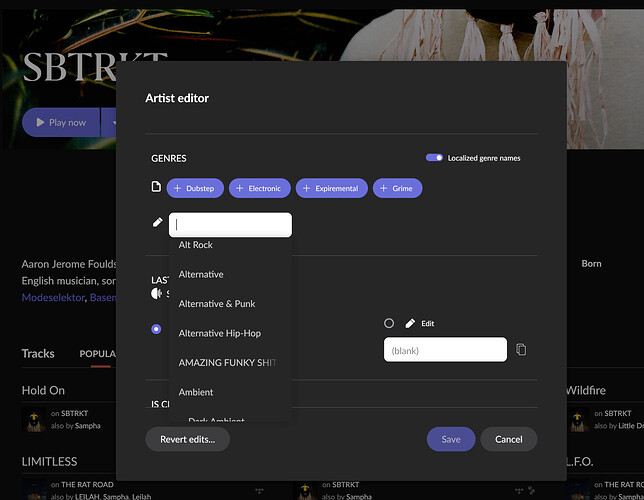The height and width of the screenshot is (500, 644).
Task: Click the pencil icon next to genre input
Action: point(156,223)
